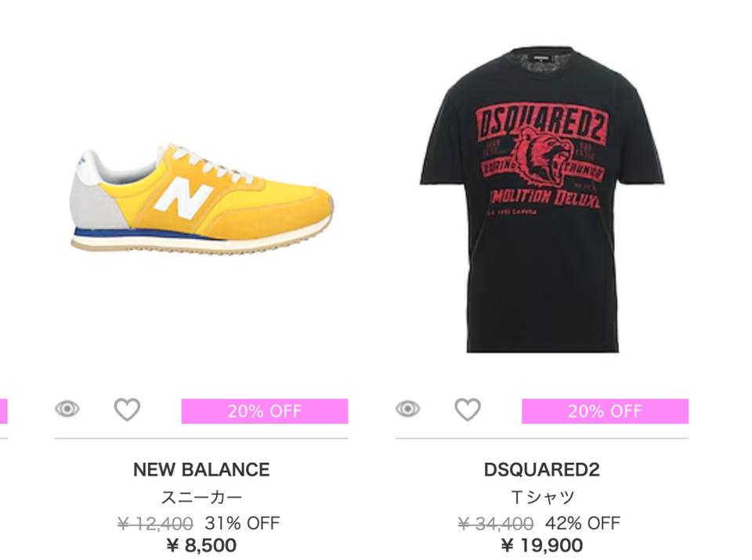The image size is (752, 560).
Task: Open the yellow New Balance sneaker photo
Action: 202,198
